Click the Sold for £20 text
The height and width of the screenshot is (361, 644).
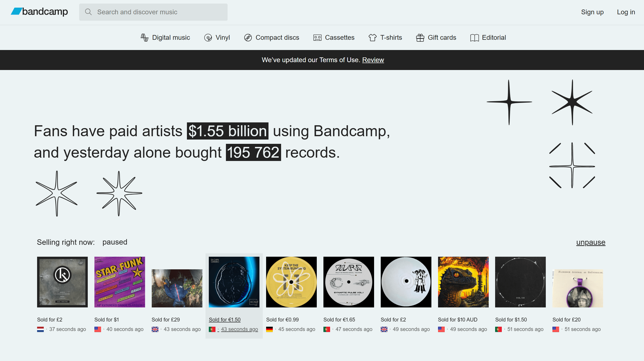click(x=566, y=319)
